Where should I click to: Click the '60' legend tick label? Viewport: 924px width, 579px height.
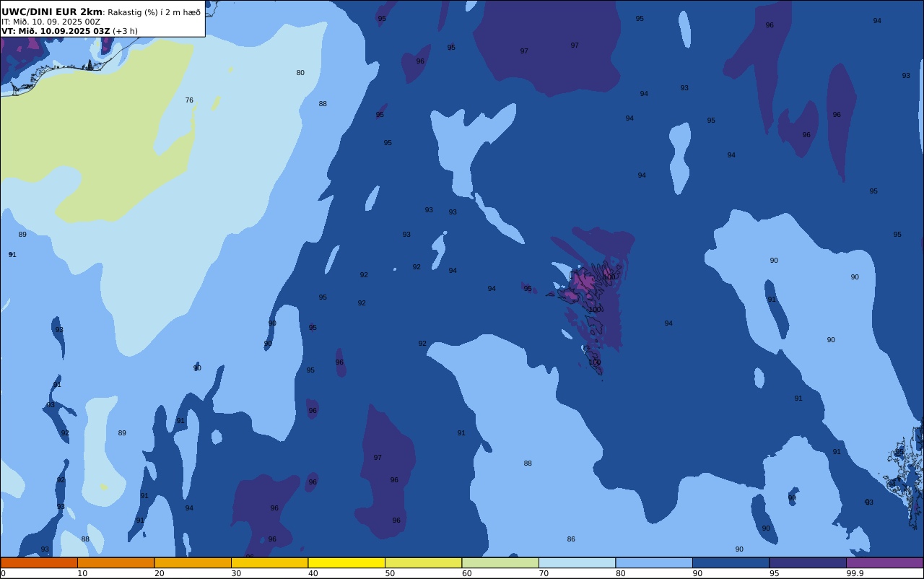pyautogui.click(x=467, y=573)
